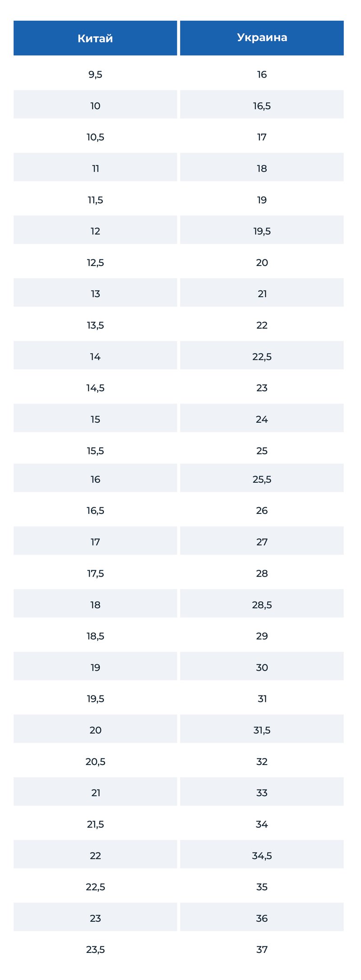Click the Украина column header

tap(262, 38)
